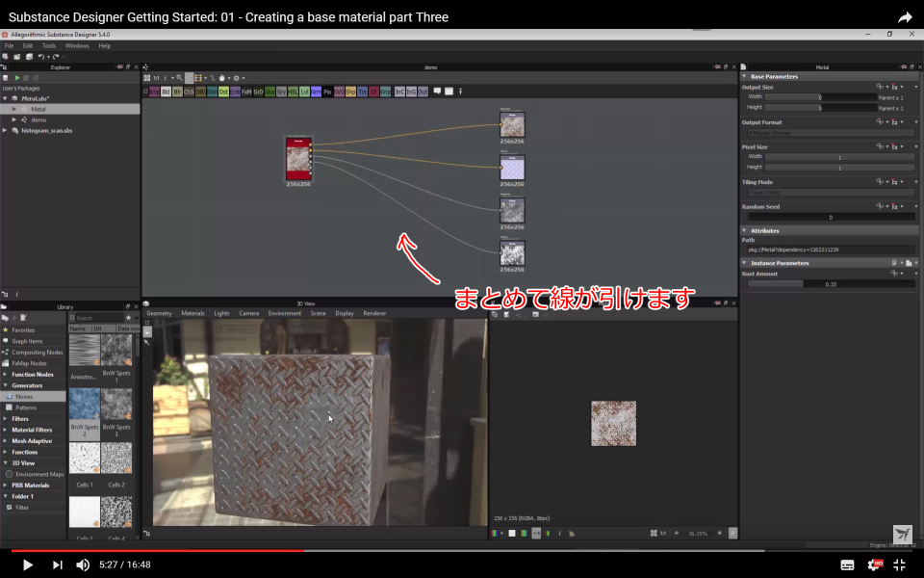
Task: Expand Function Nodes in the Library
Action: click(x=6, y=375)
